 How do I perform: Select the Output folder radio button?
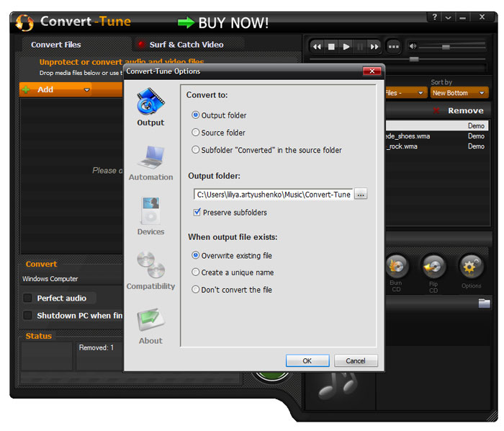click(x=195, y=115)
